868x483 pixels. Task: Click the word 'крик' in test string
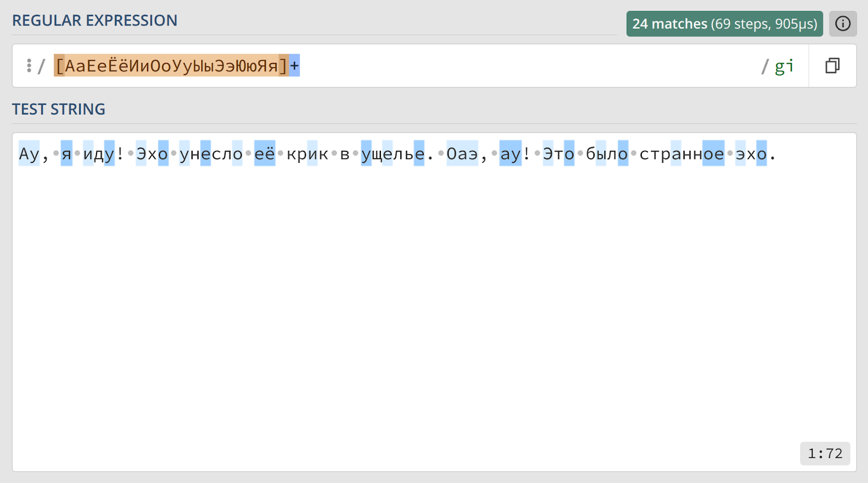coord(308,154)
